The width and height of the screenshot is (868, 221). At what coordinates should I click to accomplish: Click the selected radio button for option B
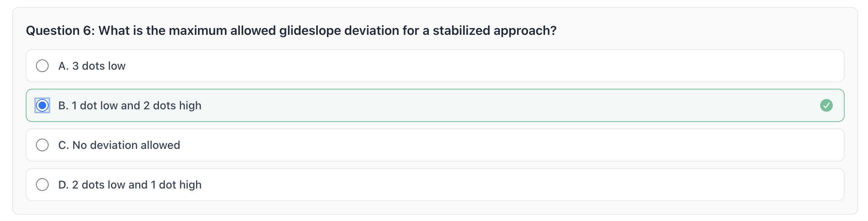coord(42,105)
